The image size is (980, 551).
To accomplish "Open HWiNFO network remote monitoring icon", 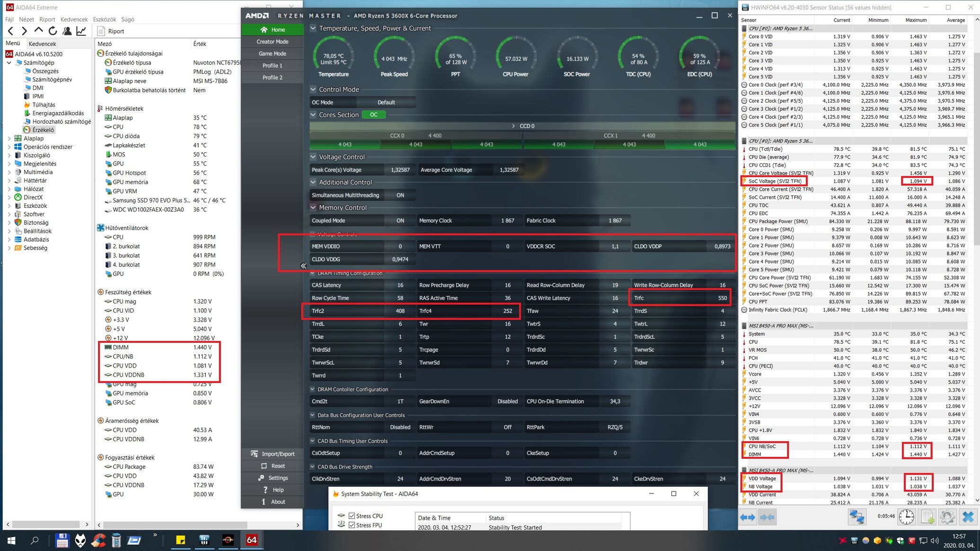I will coord(856,517).
